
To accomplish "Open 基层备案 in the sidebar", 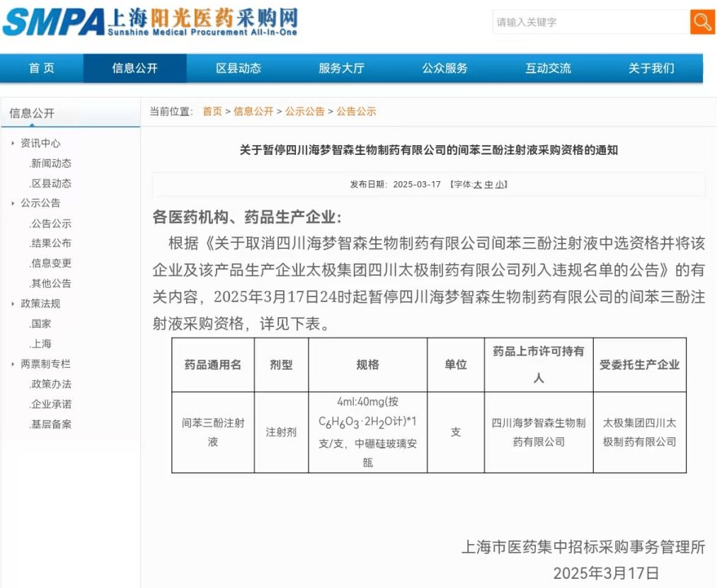I will tap(50, 425).
